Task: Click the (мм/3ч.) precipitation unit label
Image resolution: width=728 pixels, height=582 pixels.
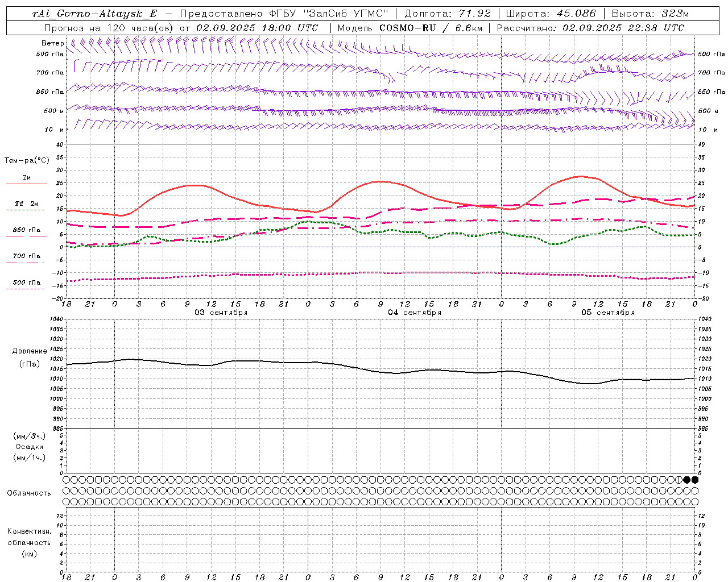Action: [x=30, y=436]
